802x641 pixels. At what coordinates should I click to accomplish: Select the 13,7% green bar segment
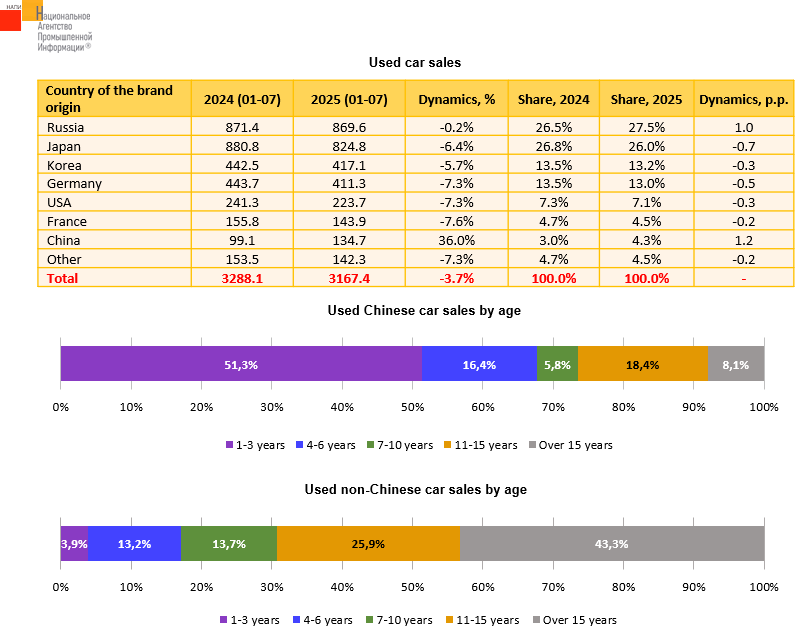coord(229,544)
